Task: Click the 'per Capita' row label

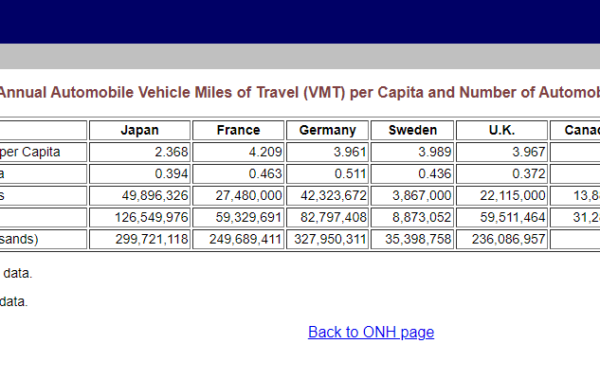Action: (30, 152)
